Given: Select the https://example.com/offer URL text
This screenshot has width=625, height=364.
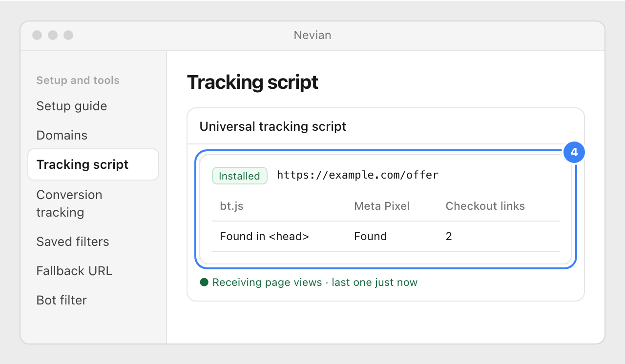Looking at the screenshot, I should pos(357,175).
